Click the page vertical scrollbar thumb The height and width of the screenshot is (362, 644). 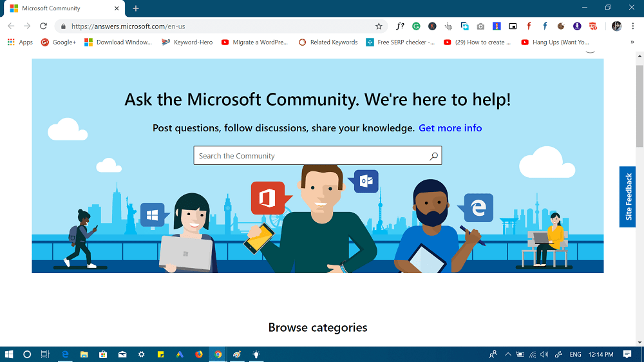[x=640, y=106]
